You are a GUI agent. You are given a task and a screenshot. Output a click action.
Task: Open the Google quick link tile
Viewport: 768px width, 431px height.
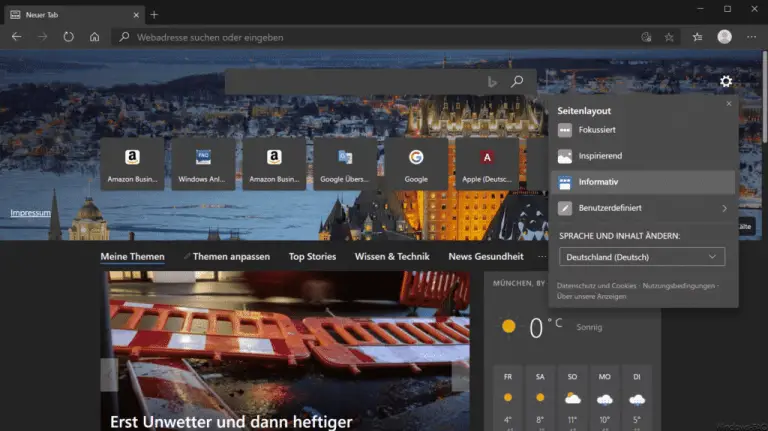pos(416,164)
